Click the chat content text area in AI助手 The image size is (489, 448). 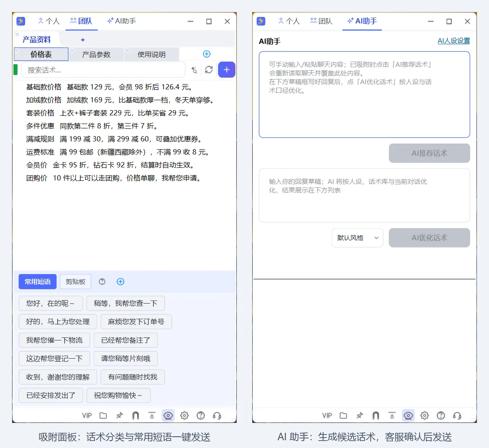click(x=364, y=95)
